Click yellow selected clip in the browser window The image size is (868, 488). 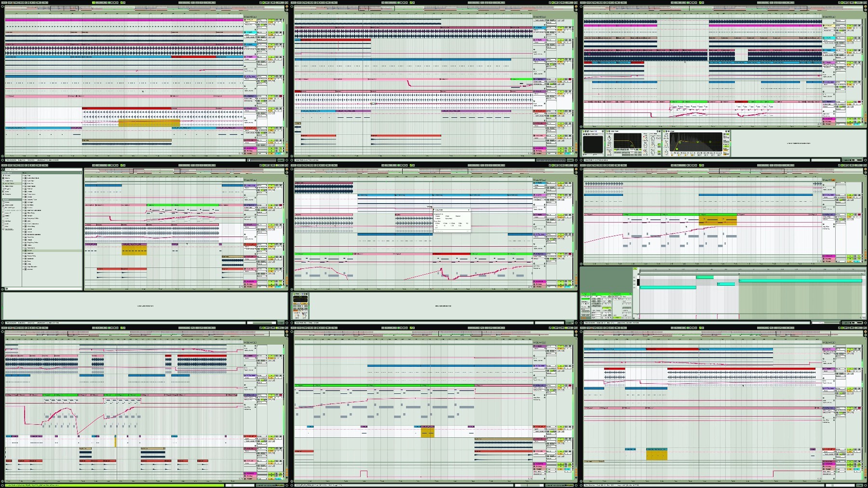[134, 251]
